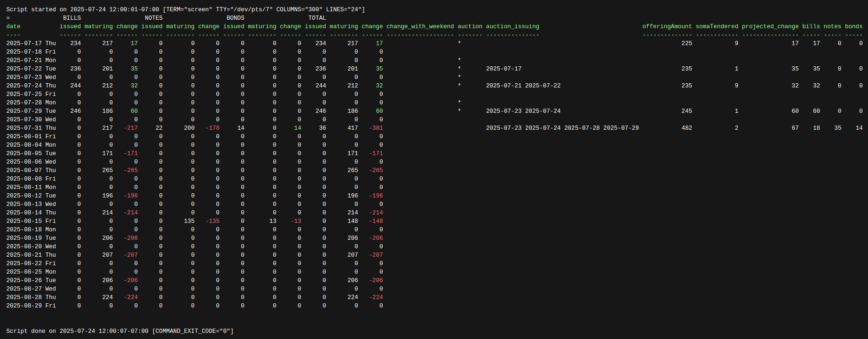This screenshot has height=339, width=868.
Task: Click the 'auction_issuing' column header
Action: pyautogui.click(x=513, y=26)
